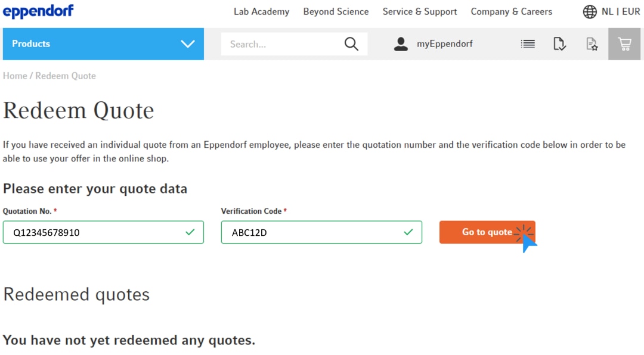The image size is (644, 355).
Task: Click the document with checkmark icon
Action: [x=559, y=44]
